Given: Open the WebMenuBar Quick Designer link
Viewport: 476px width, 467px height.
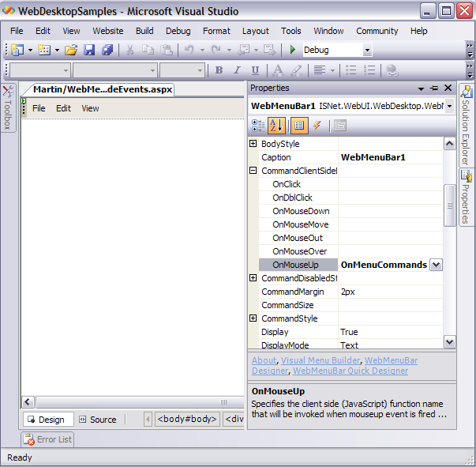Looking at the screenshot, I should coord(350,371).
